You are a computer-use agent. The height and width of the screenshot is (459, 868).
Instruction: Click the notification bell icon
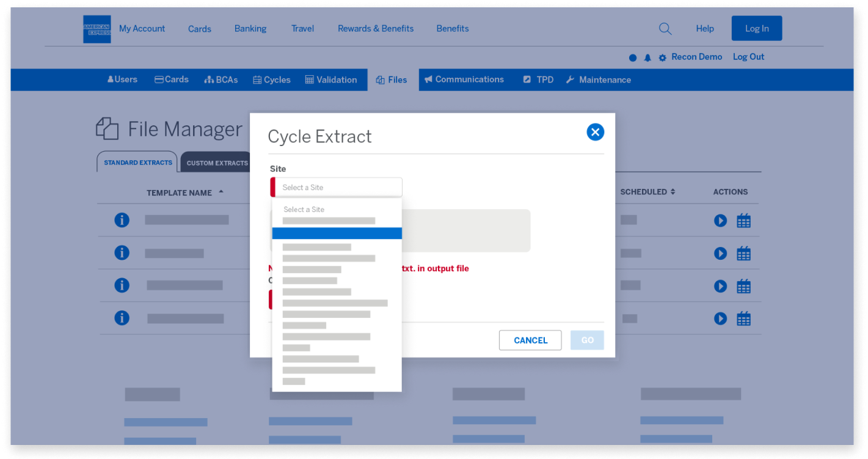pyautogui.click(x=647, y=57)
